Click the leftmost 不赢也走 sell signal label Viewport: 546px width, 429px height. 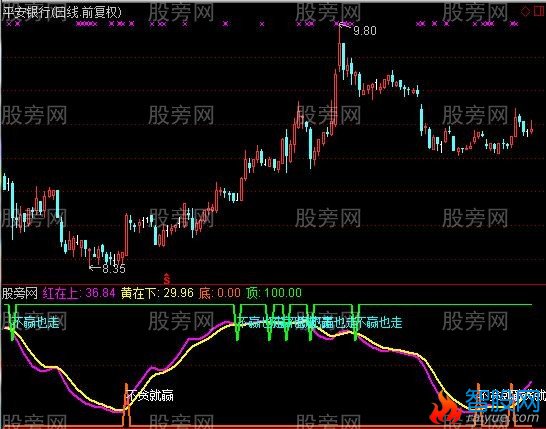point(37,323)
